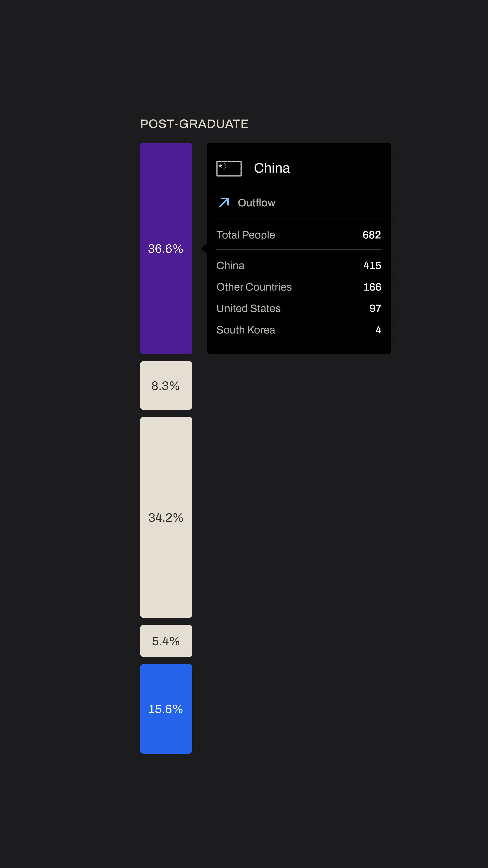Click the China flag icon
The image size is (488, 868).
(x=229, y=168)
